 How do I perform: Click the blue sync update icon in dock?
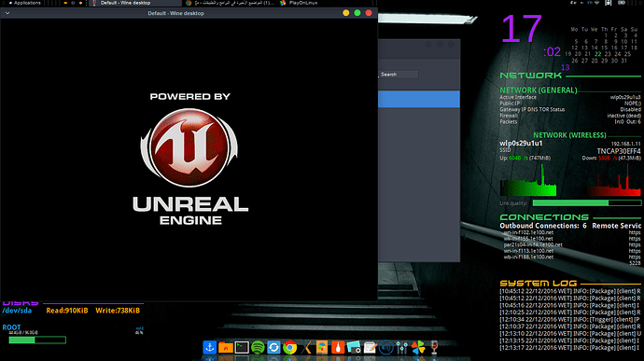(x=273, y=347)
